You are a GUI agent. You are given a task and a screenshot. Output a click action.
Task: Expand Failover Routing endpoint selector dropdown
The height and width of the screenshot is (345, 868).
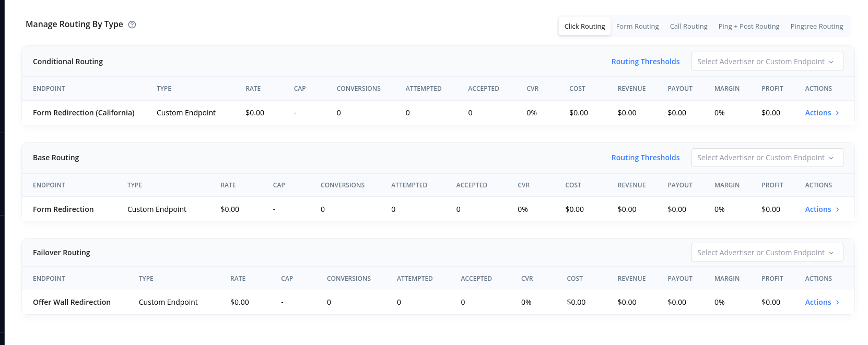pyautogui.click(x=767, y=253)
